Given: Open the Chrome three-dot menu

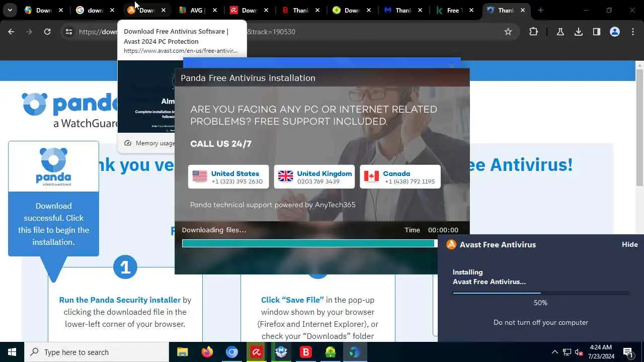Looking at the screenshot, I should [x=633, y=32].
